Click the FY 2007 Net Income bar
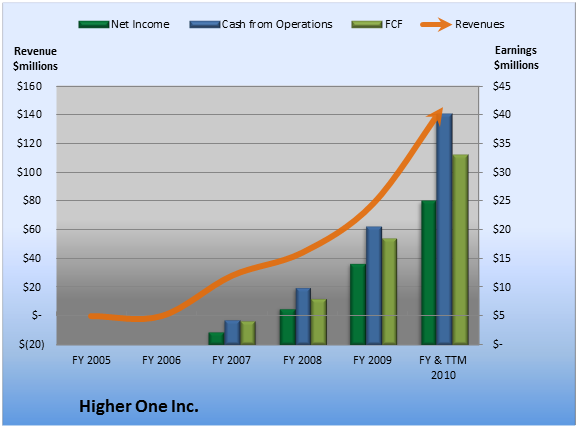577x427 pixels. point(216,339)
